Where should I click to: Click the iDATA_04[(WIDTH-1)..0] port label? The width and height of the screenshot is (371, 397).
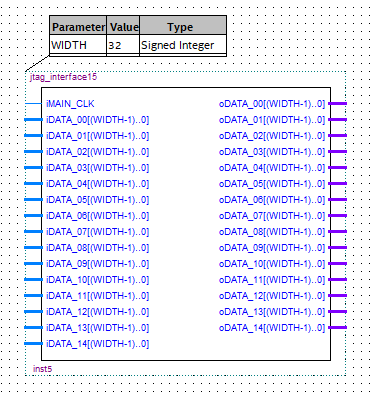coord(97,184)
